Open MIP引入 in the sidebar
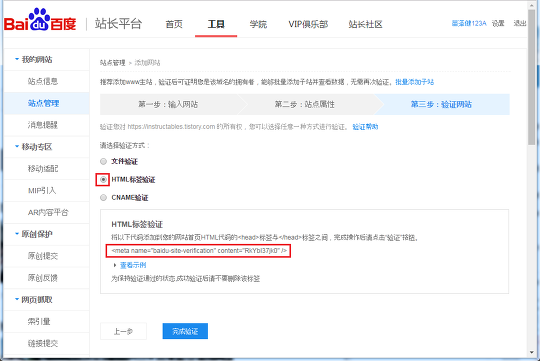This screenshot has height=361, width=540. (x=42, y=190)
